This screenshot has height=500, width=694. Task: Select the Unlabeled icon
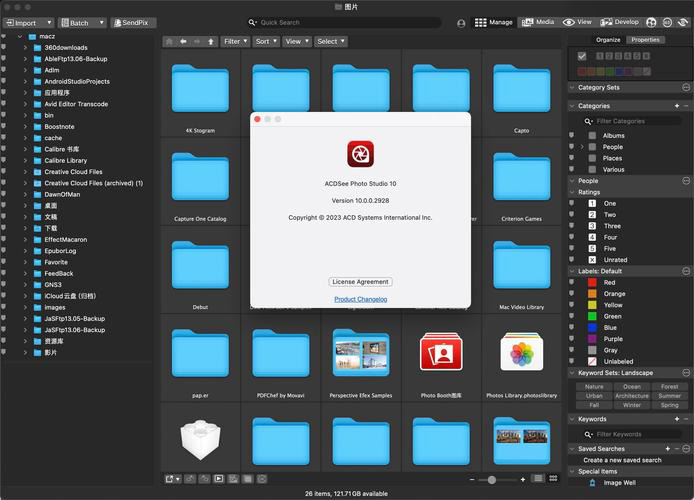click(x=592, y=362)
